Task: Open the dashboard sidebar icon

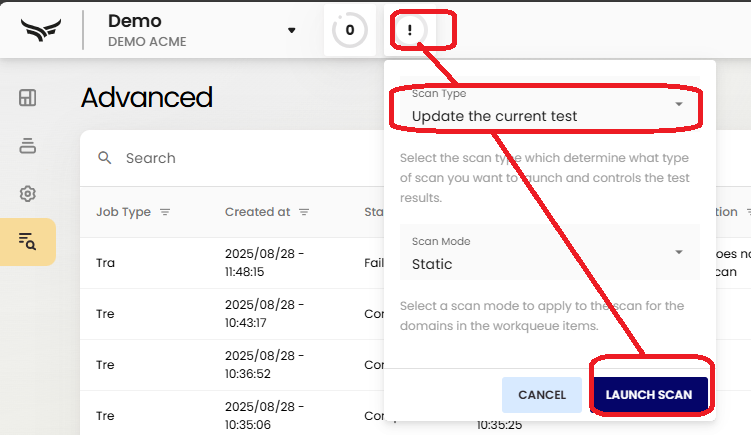Action: point(27,98)
